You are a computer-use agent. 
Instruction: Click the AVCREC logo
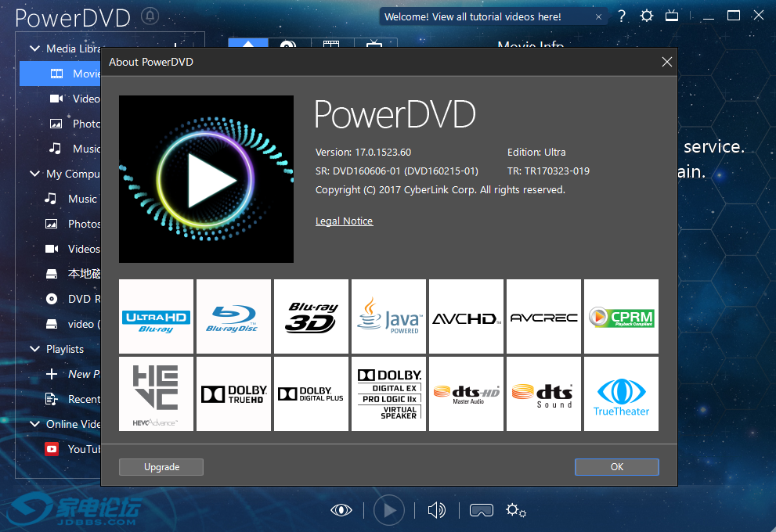tap(543, 316)
